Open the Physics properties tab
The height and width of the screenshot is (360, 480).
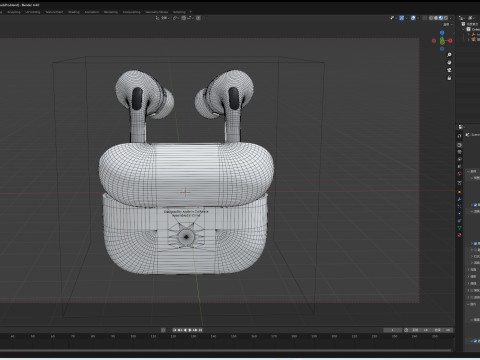pyautogui.click(x=459, y=214)
